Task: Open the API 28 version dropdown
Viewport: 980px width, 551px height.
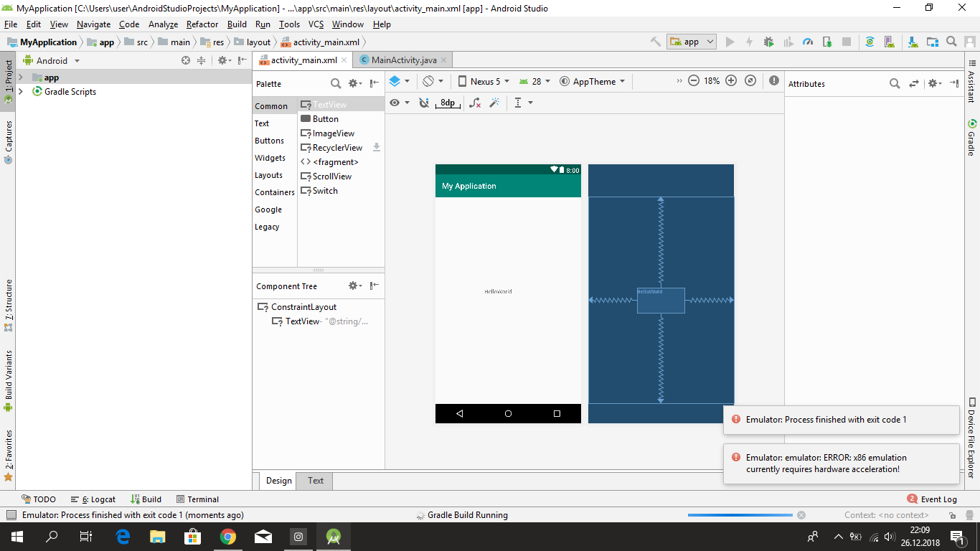Action: click(x=534, y=81)
